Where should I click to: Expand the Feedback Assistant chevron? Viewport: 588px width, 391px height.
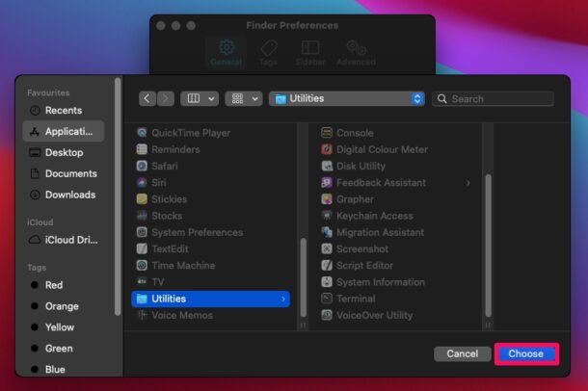[468, 183]
